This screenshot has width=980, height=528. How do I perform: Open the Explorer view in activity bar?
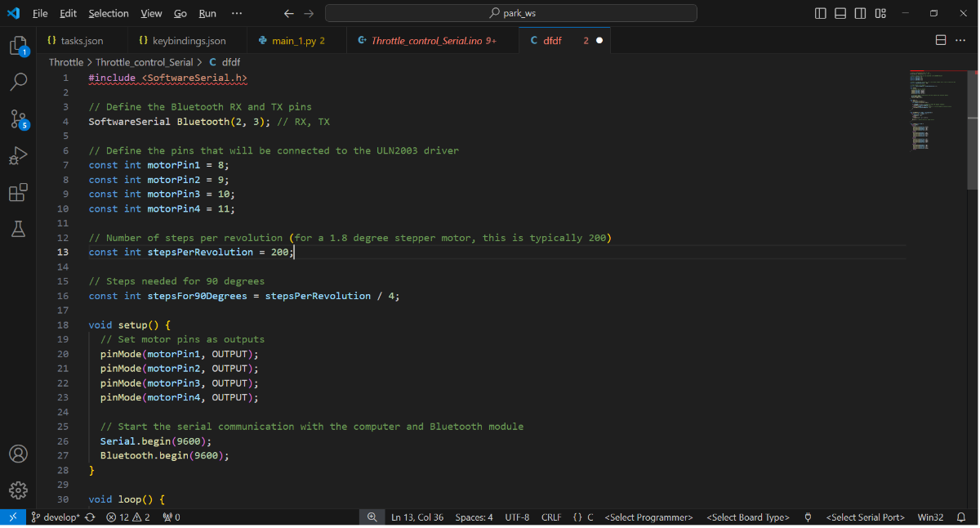tap(18, 46)
